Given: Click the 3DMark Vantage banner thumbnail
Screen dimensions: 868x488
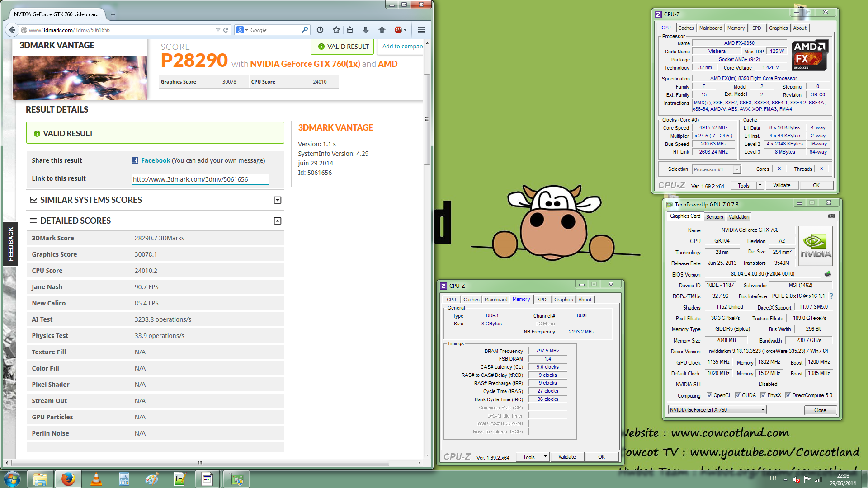Looking at the screenshot, I should point(80,78).
